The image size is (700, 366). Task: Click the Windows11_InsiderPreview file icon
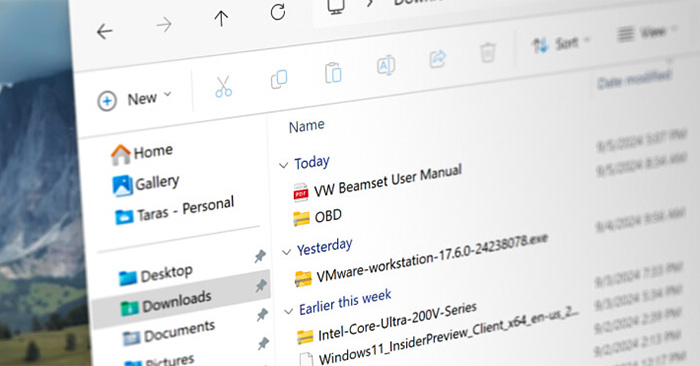point(306,360)
